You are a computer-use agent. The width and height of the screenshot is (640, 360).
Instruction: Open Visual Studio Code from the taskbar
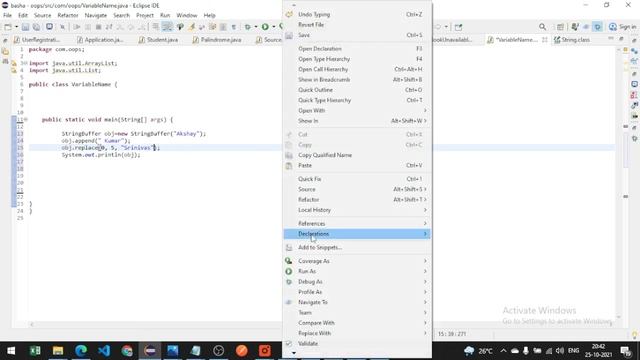tap(104, 351)
